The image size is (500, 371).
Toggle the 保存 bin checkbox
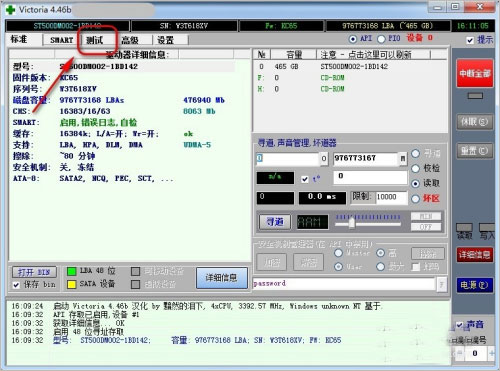tap(16, 285)
